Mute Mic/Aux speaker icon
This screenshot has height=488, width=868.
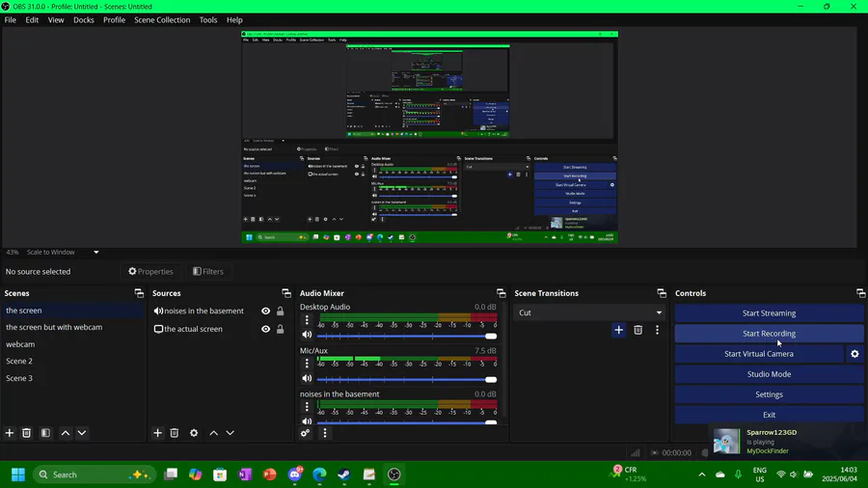tap(307, 378)
